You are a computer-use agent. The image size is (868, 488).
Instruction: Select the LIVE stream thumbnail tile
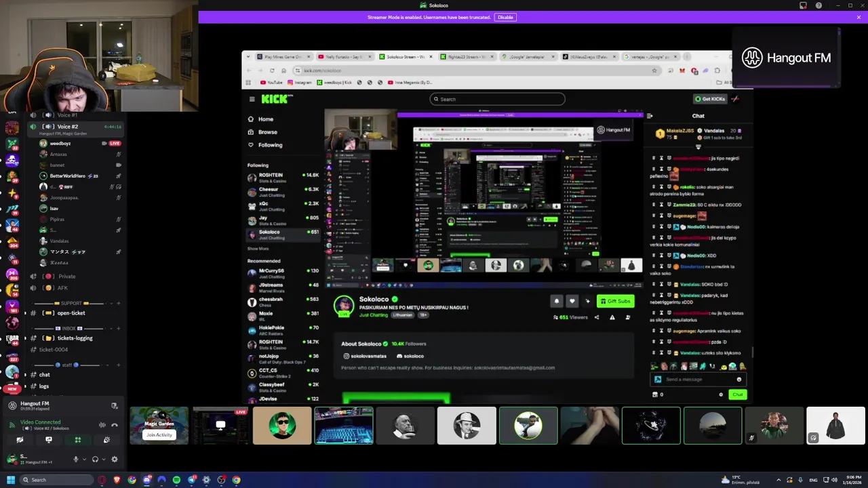(x=220, y=426)
